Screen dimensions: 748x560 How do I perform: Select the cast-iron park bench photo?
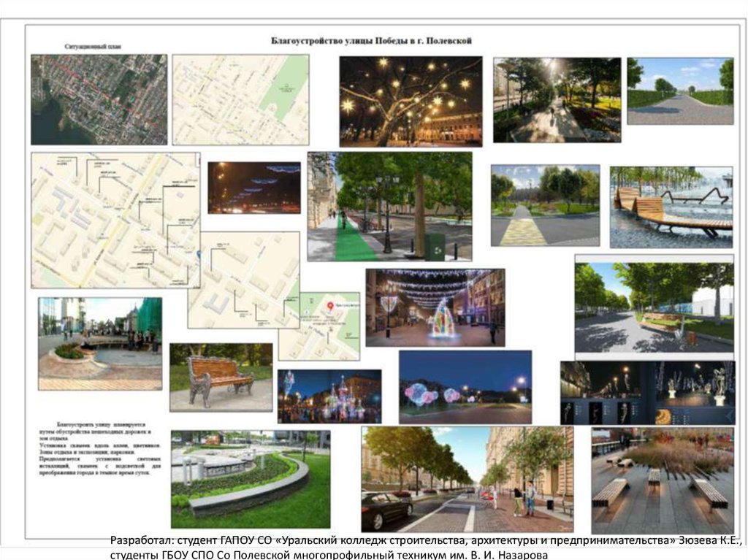point(221,377)
